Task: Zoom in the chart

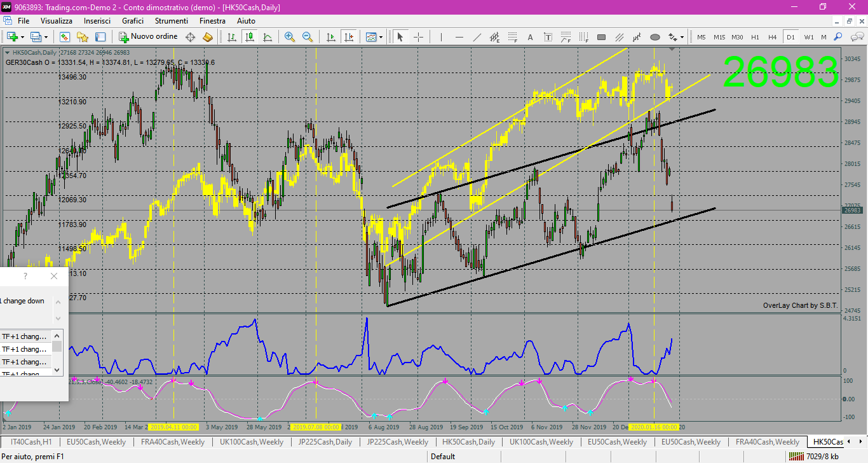Action: tap(290, 37)
